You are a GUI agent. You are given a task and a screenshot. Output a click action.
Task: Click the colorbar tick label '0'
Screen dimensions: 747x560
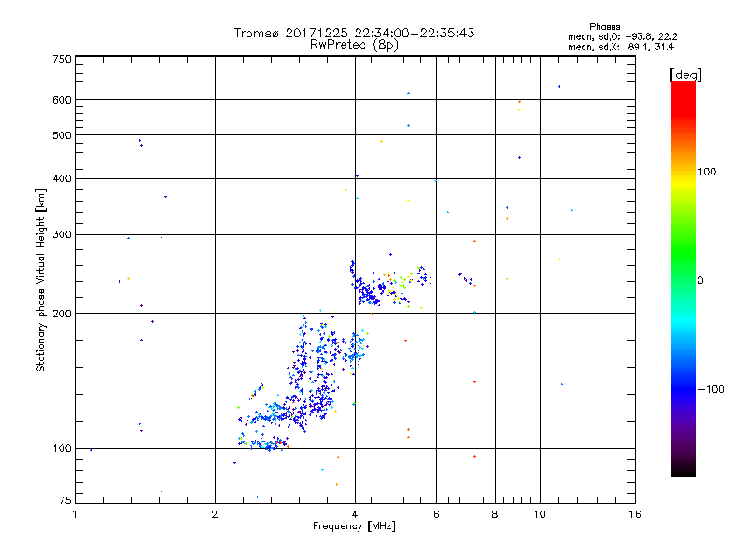(x=700, y=281)
